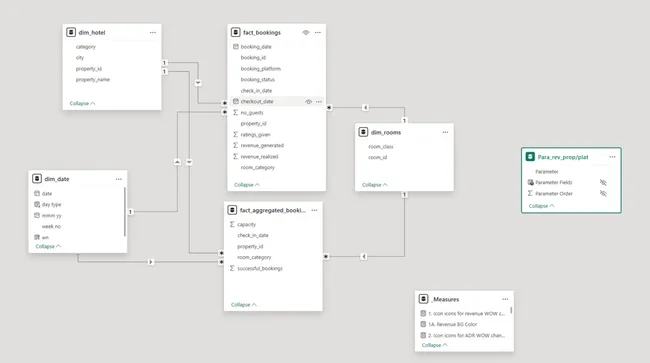Click the _Measures table scrollbar

pyautogui.click(x=511, y=310)
